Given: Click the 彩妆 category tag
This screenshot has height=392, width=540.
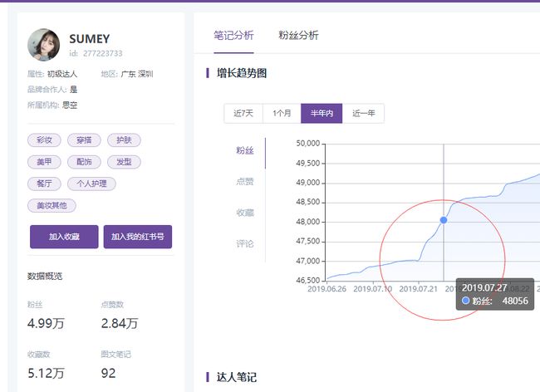Looking at the screenshot, I should tap(44, 140).
